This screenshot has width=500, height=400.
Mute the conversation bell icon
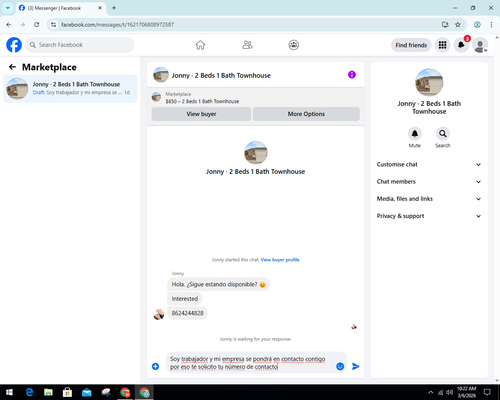point(415,134)
